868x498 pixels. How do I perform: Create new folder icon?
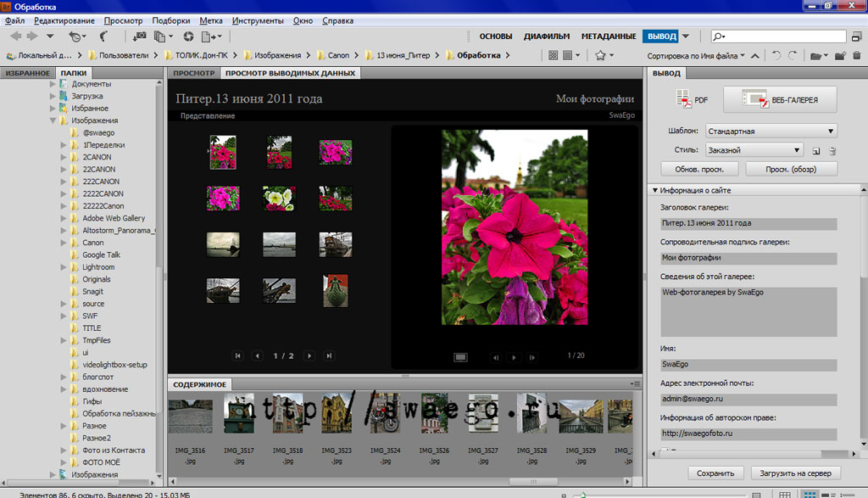(x=840, y=55)
